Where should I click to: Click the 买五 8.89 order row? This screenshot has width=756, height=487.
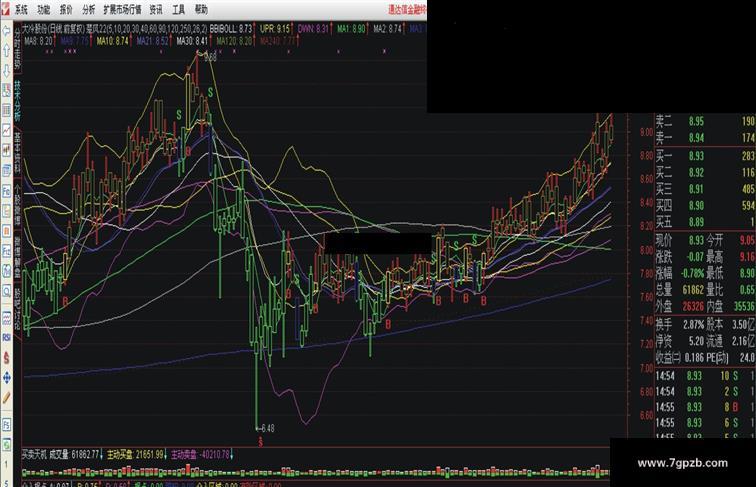click(x=705, y=222)
